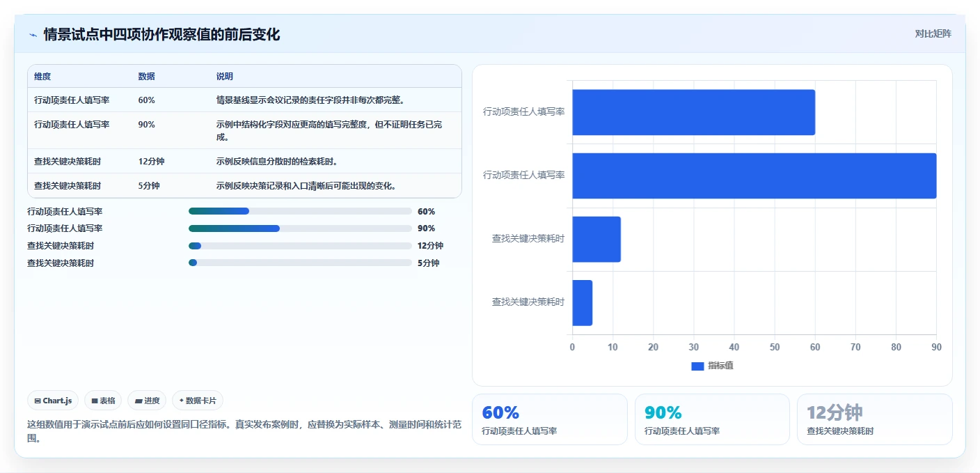Click the lightning icon before the title

click(x=33, y=34)
